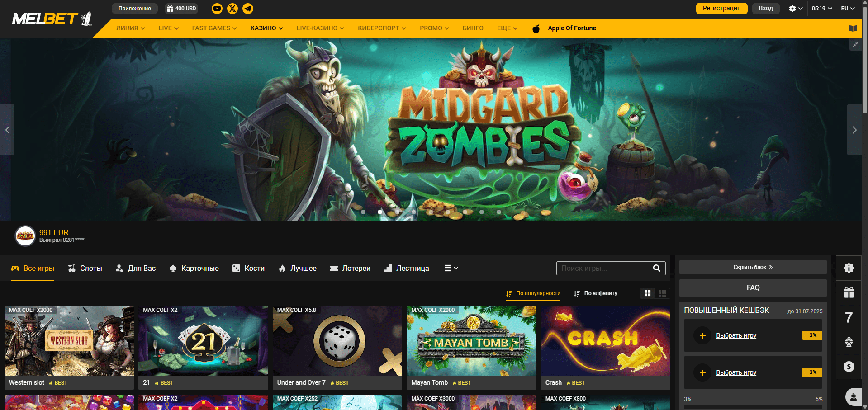Click the MELBET logo
The height and width of the screenshot is (410, 868).
coord(52,19)
